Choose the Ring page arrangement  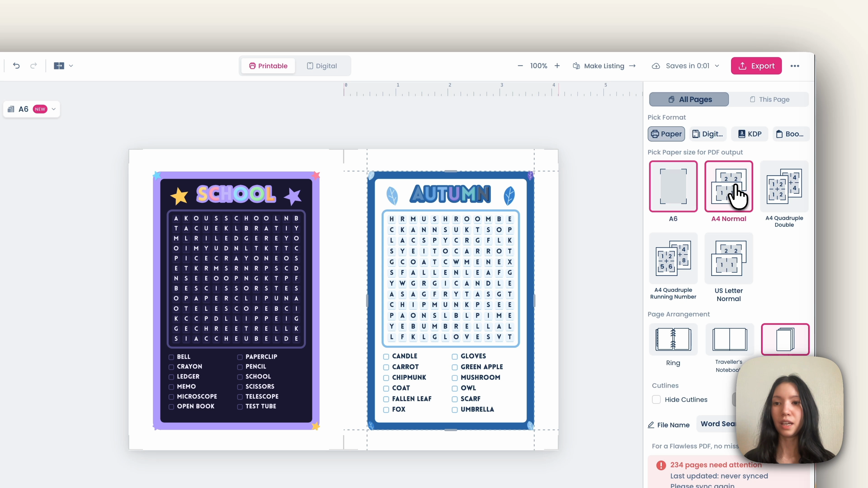click(x=673, y=340)
